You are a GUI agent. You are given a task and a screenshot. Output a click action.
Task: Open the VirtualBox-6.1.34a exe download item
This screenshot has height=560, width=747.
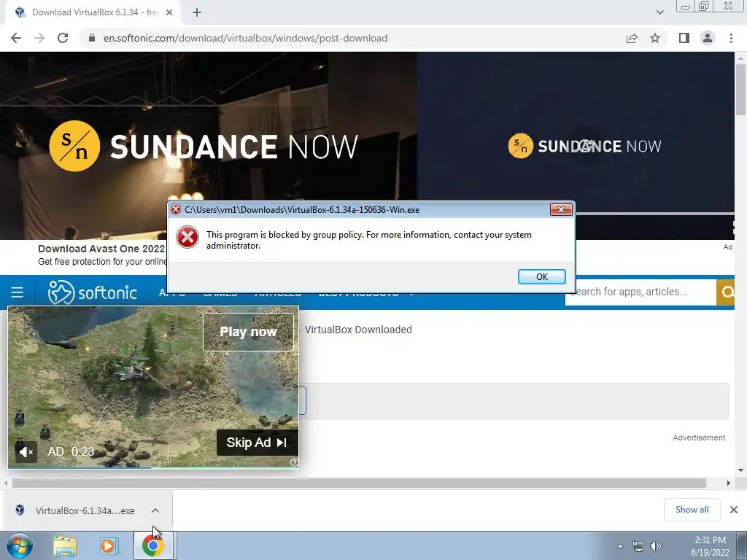click(76, 510)
